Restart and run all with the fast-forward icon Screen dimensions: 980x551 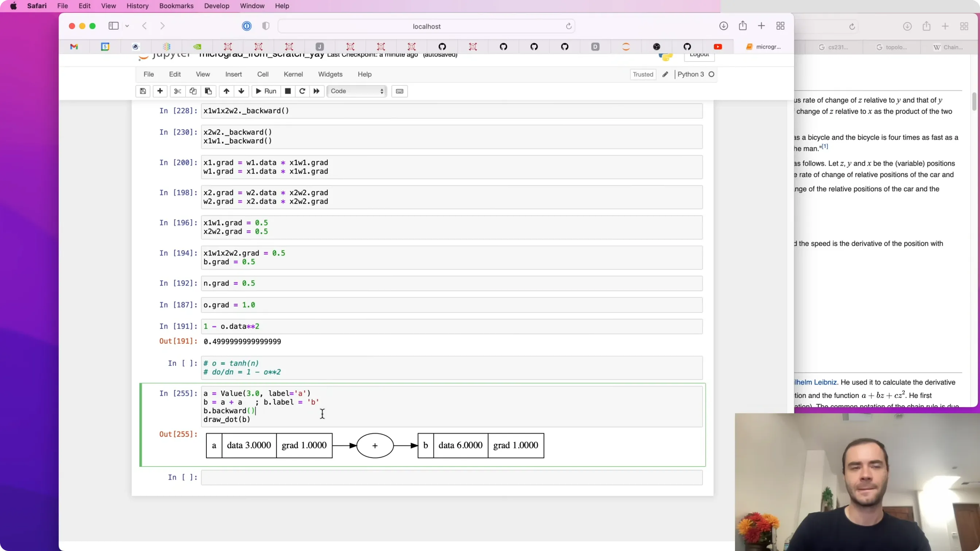click(316, 91)
